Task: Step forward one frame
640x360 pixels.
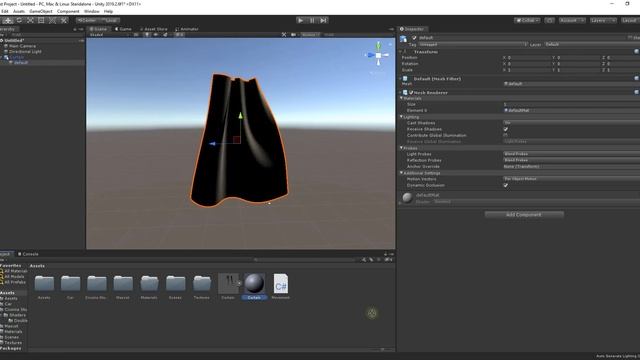Action: tap(323, 20)
